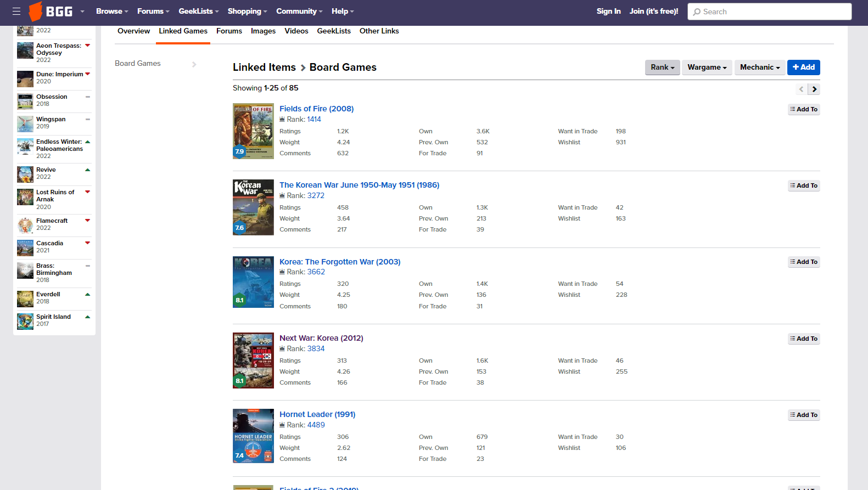868x490 pixels.
Task: Open the Help menu
Action: click(x=343, y=11)
